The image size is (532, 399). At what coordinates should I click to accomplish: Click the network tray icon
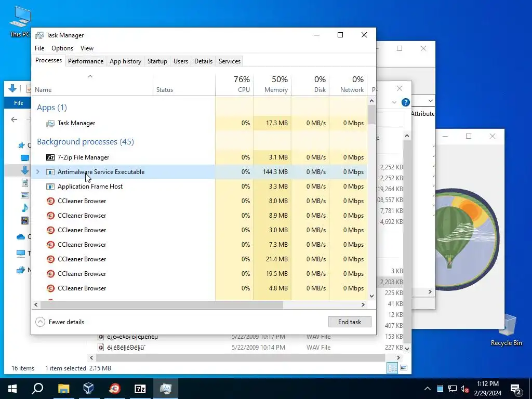[453, 389]
